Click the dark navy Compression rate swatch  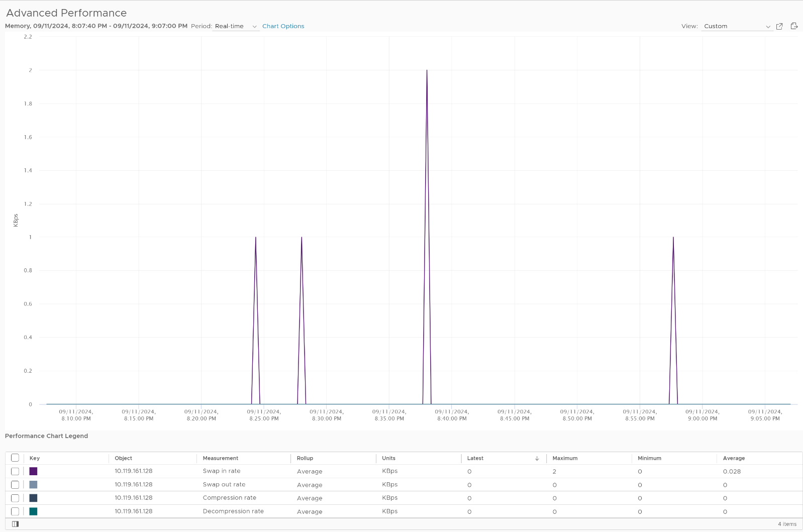click(x=33, y=498)
